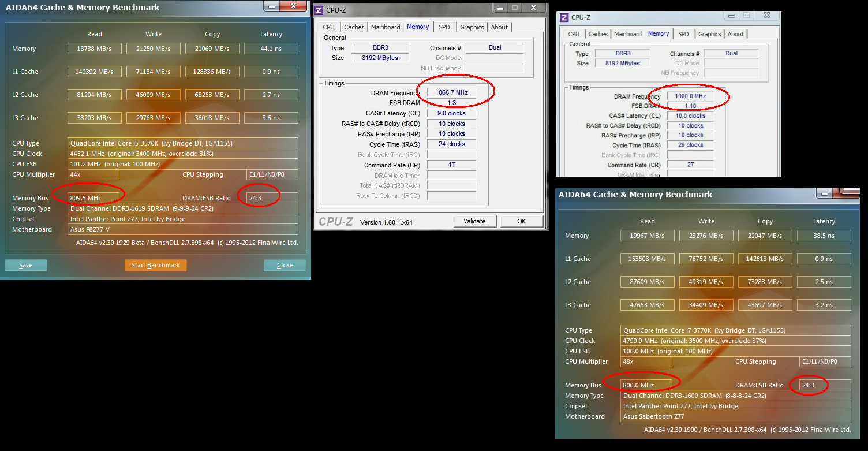The width and height of the screenshot is (868, 451).
Task: Click the 48x CPU Multiplier field
Action: tap(646, 361)
